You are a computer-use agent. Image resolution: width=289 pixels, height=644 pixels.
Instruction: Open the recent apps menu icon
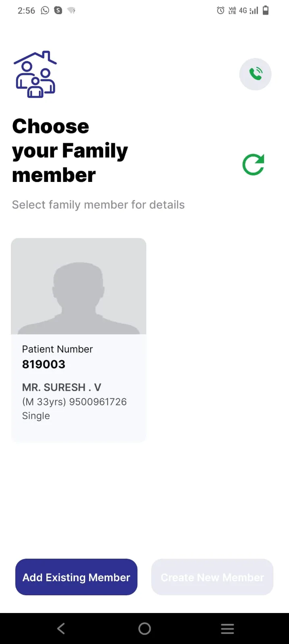(x=227, y=628)
